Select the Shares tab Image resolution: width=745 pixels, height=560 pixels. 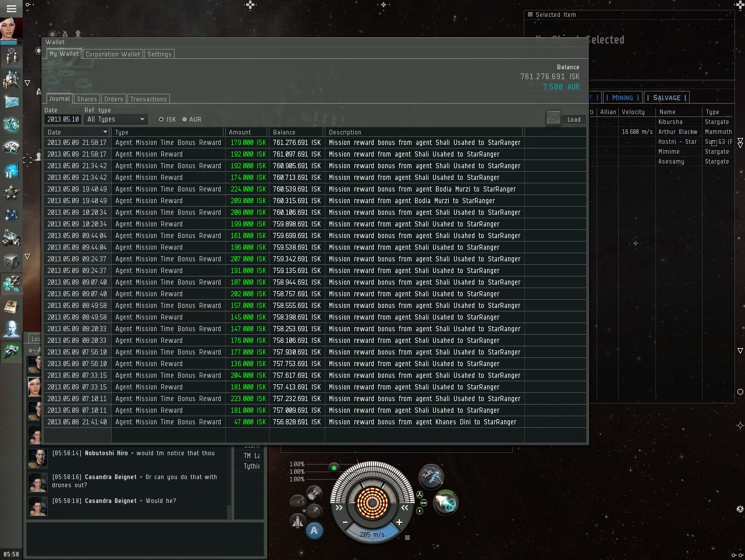click(x=87, y=99)
